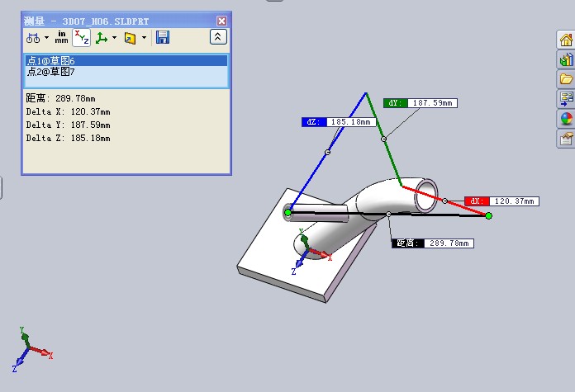
Task: Open the Custom Properties task pane tab
Action: click(x=566, y=139)
